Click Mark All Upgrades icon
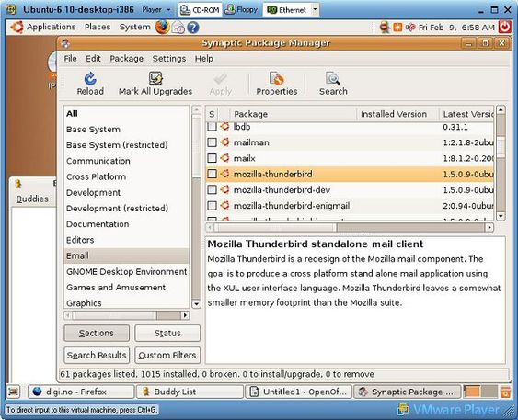 pyautogui.click(x=155, y=78)
